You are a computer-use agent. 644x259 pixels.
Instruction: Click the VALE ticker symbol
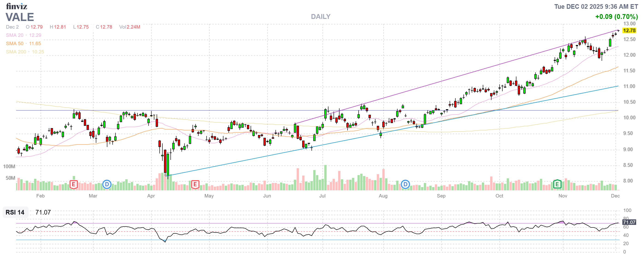(x=20, y=17)
